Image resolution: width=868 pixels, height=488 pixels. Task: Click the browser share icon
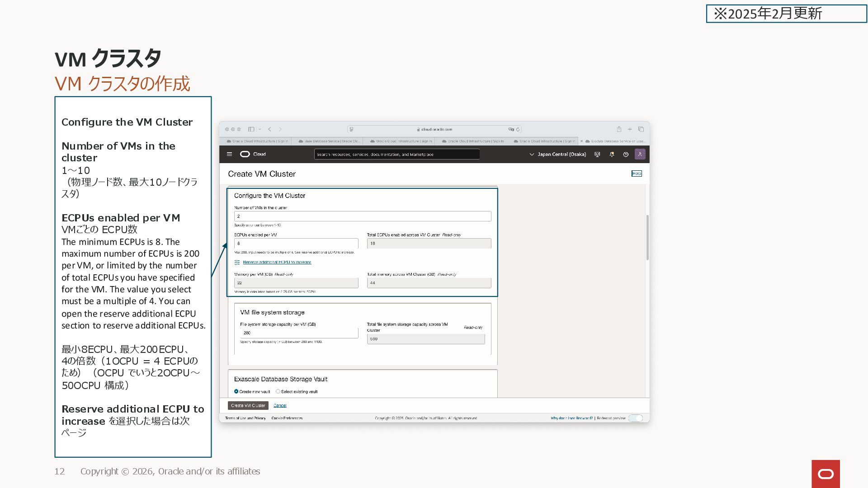click(x=619, y=129)
